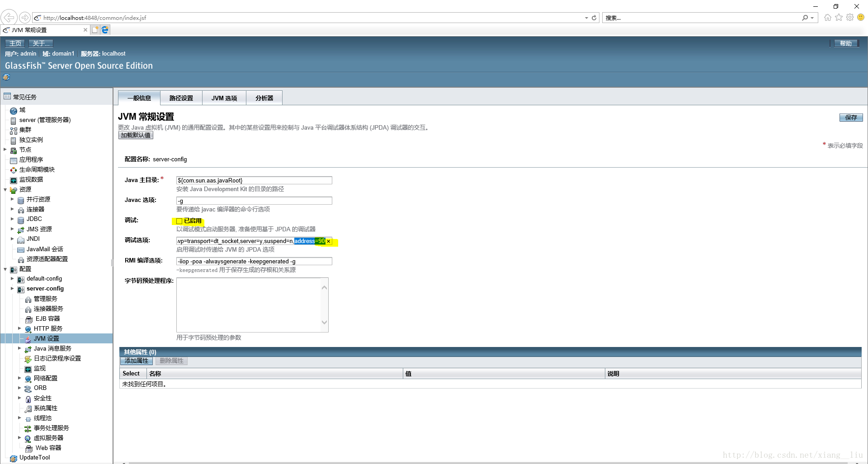Click the 独立实例 instance icon
The width and height of the screenshot is (868, 464).
coord(14,141)
